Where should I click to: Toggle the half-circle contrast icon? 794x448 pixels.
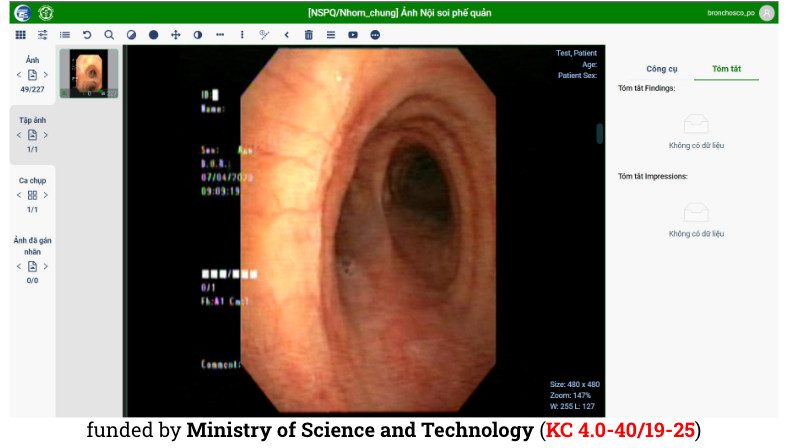coord(197,34)
